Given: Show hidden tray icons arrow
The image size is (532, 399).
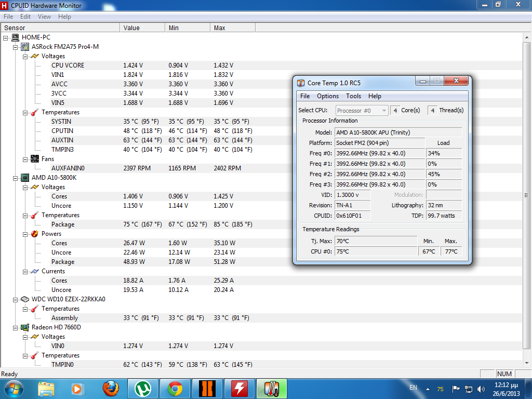Looking at the screenshot, I should pos(428,389).
